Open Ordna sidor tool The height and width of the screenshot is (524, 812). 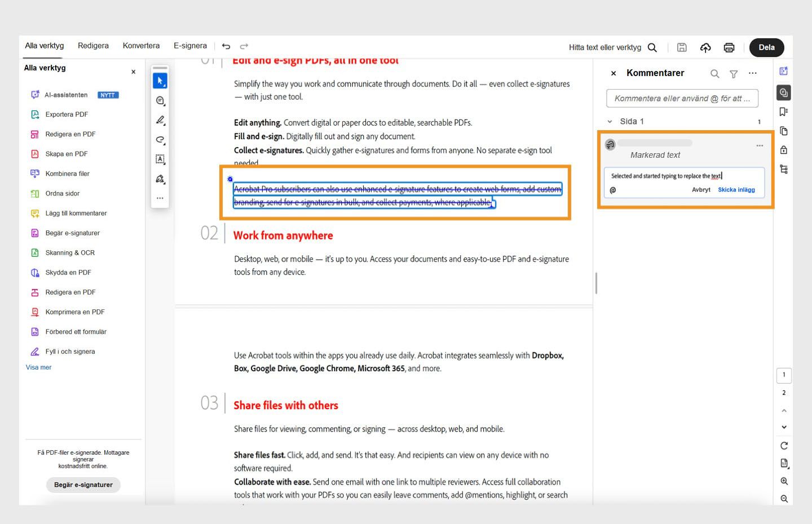click(x=55, y=193)
